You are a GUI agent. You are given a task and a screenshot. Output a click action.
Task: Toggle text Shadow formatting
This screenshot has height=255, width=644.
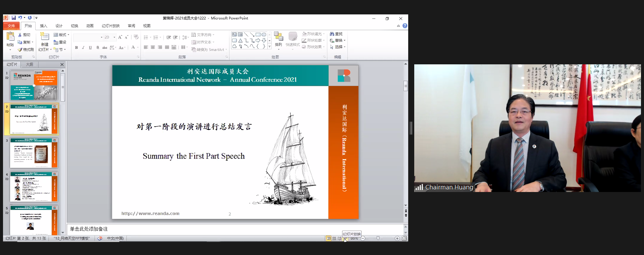click(x=98, y=48)
